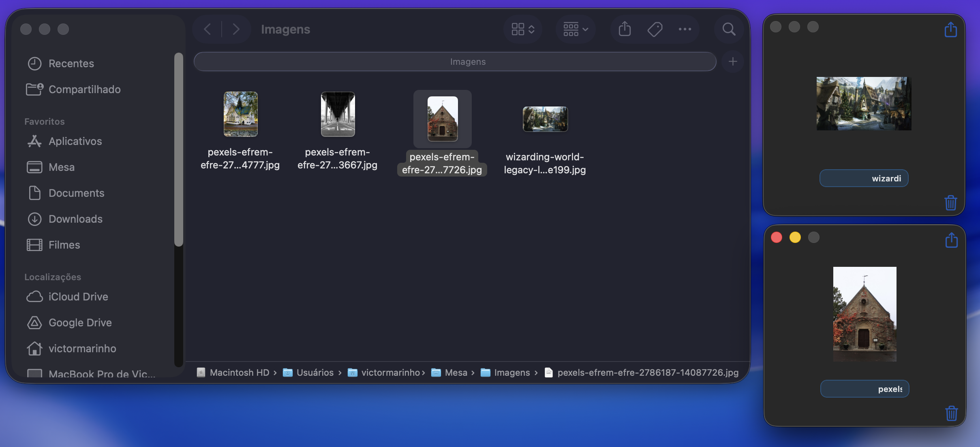Screen dimensions: 980x447
Task: Select the wizarding-world-legacy image file
Action: pyautogui.click(x=545, y=119)
